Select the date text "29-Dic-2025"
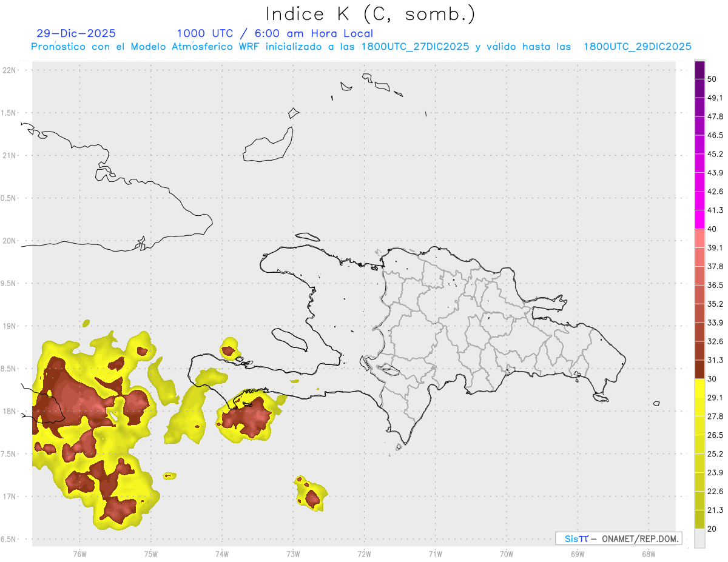The width and height of the screenshot is (728, 562). point(76,33)
